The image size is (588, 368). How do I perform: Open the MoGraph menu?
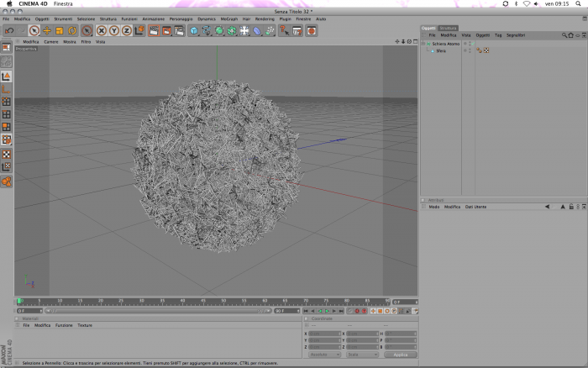(x=229, y=18)
